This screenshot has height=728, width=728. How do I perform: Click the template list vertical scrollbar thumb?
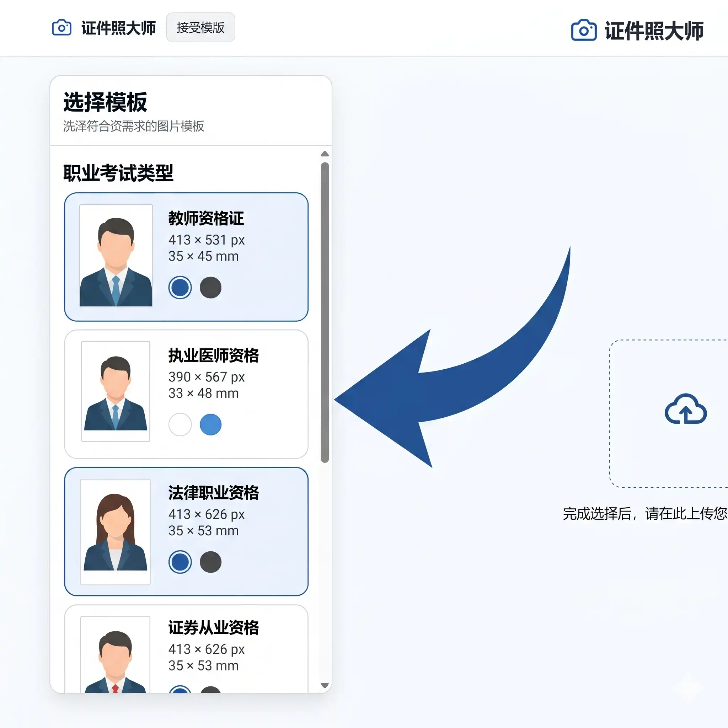coord(325,312)
